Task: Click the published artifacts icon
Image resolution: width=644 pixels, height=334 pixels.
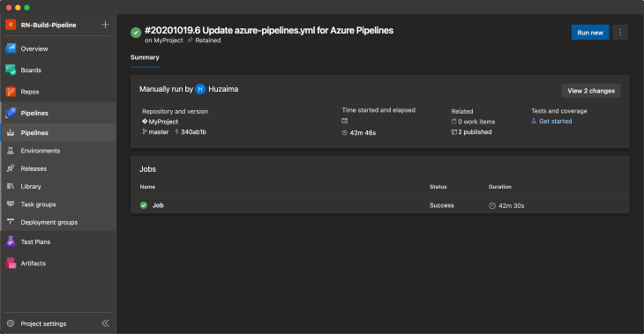Action: coord(453,131)
